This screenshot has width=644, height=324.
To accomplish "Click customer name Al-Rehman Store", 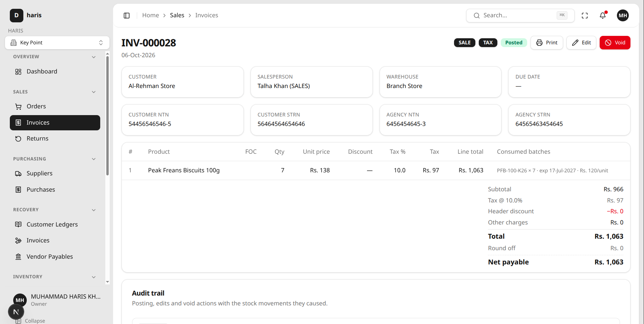I will tap(152, 86).
